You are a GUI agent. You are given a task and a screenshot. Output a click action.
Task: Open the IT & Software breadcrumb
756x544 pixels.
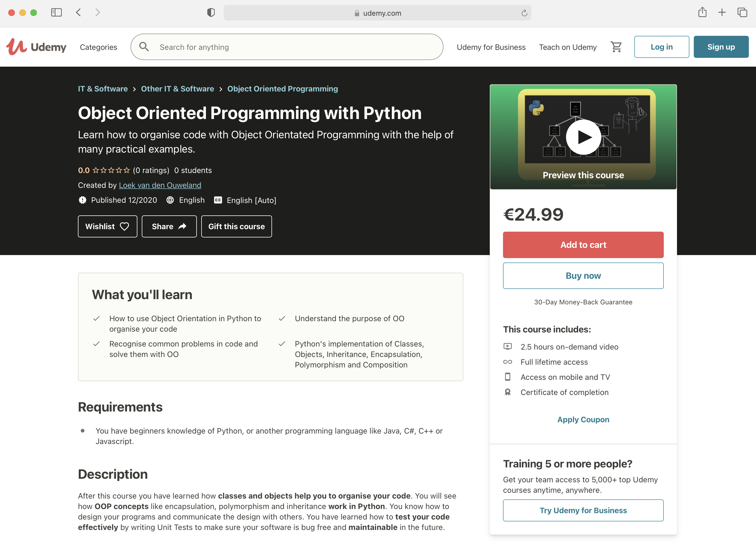pos(103,89)
